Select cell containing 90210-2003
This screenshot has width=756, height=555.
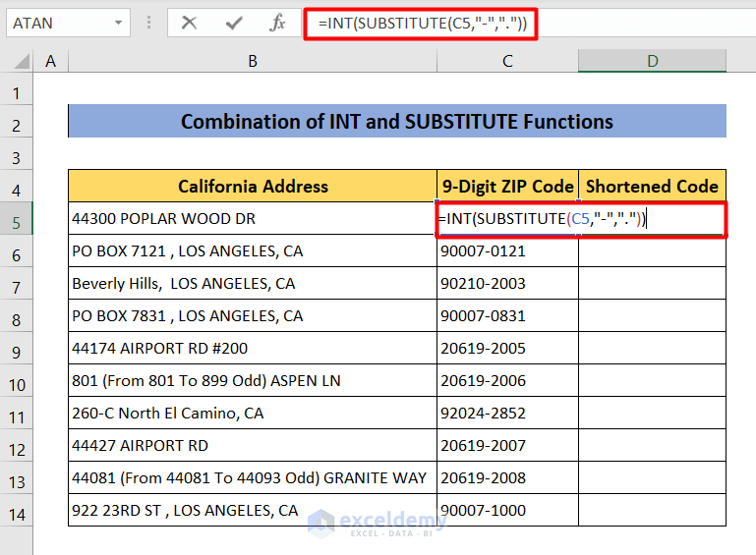tap(507, 284)
